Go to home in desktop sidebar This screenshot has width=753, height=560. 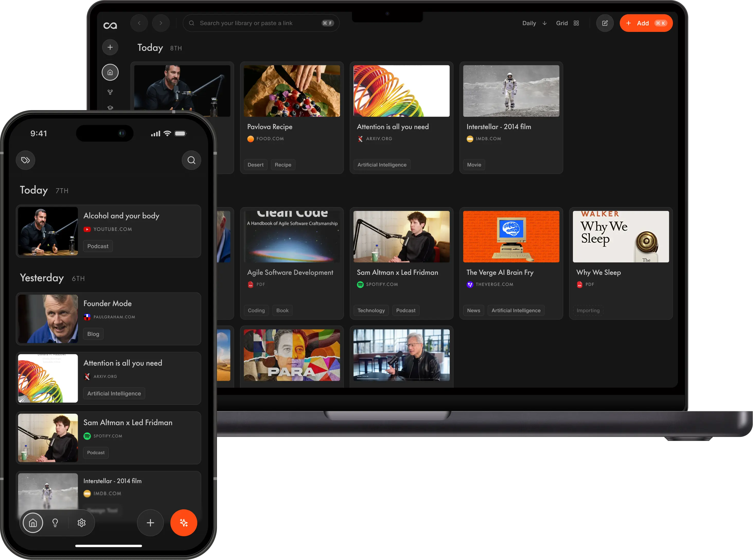110,72
